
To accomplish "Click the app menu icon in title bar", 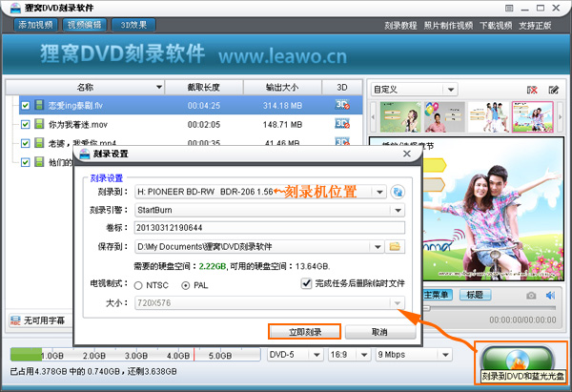I will click(x=509, y=8).
